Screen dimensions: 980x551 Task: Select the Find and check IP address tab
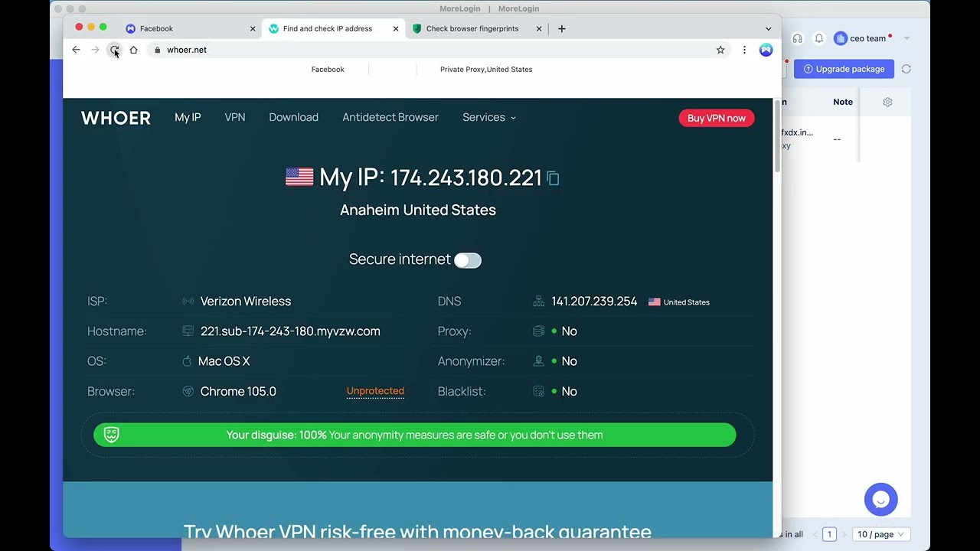[334, 28]
